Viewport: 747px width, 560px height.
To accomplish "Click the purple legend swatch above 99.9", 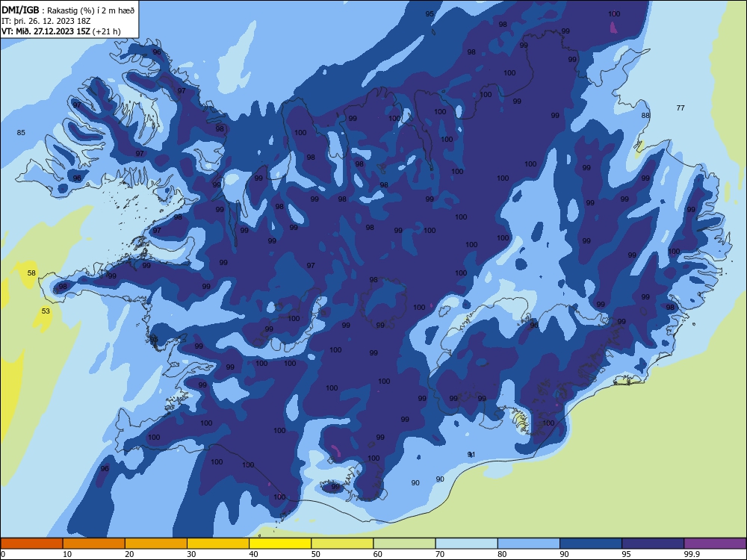I will 715,544.
